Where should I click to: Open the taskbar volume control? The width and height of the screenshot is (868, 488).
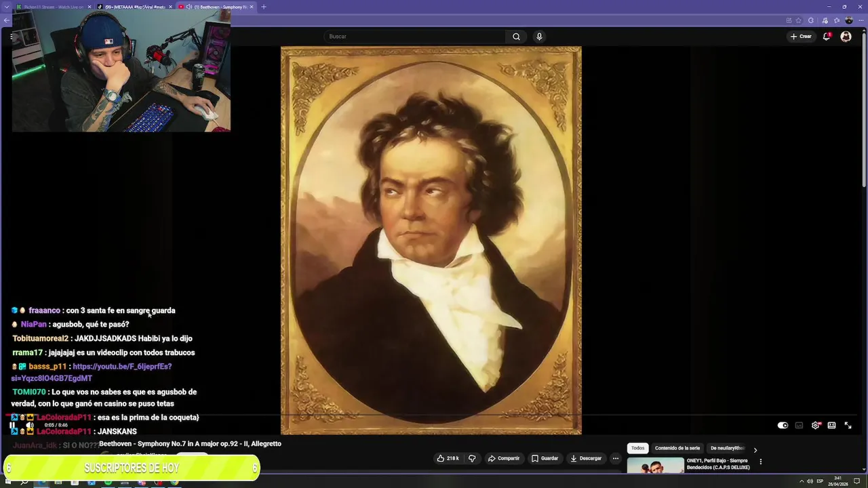coord(810,481)
